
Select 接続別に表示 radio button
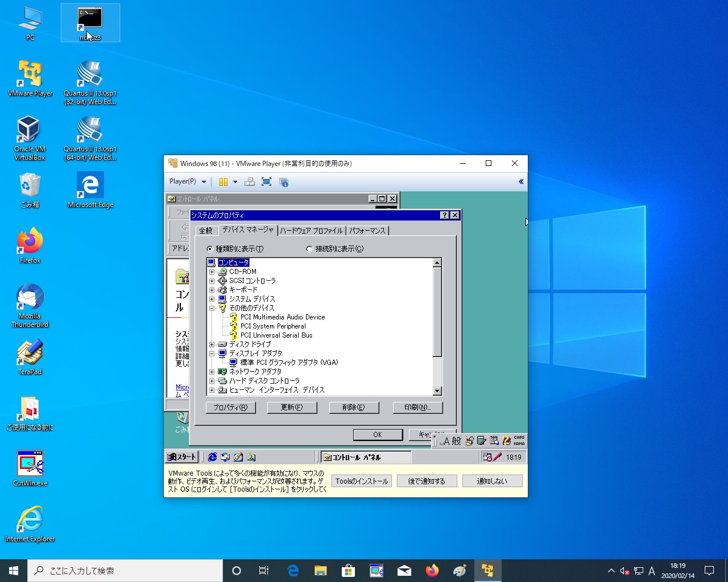coord(309,249)
